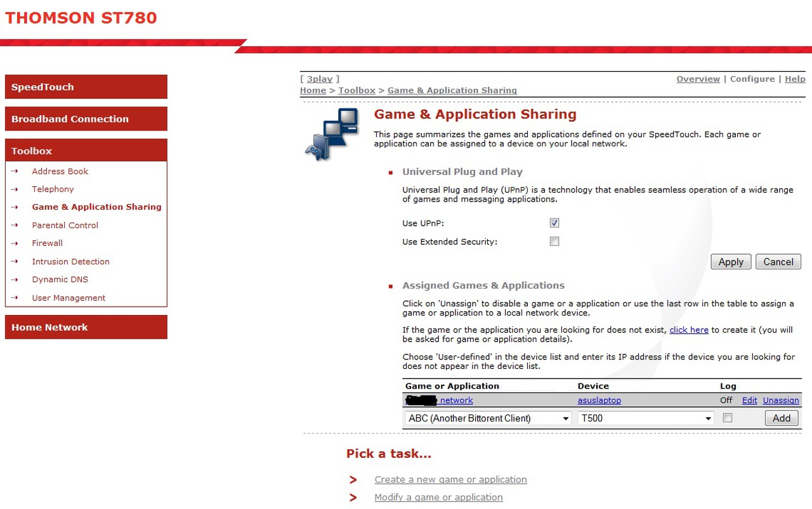Open the Home Network menu section
The image size is (812, 509).
click(86, 327)
